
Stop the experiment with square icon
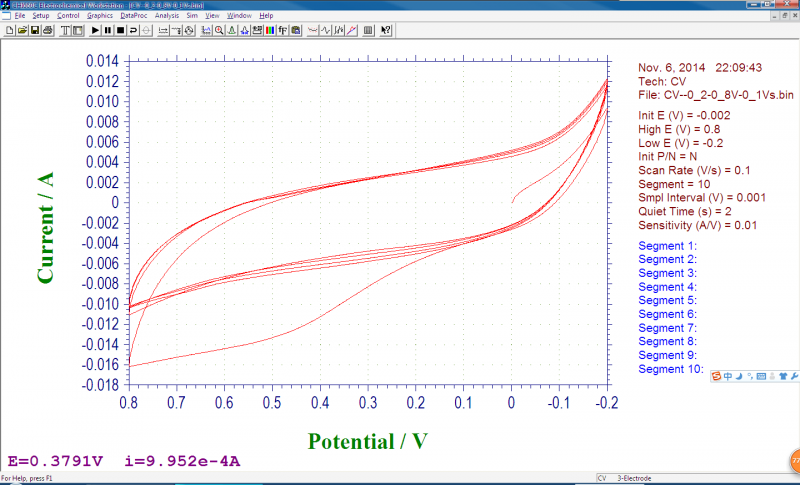(120, 31)
